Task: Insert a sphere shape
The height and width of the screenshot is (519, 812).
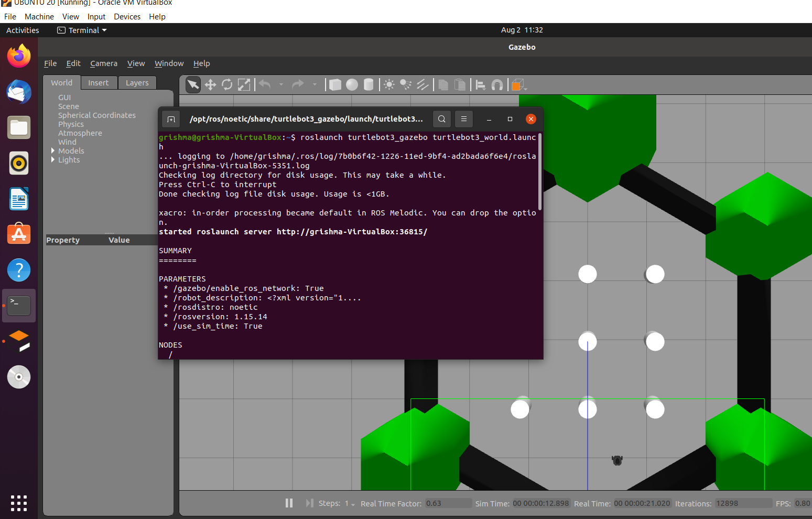Action: pos(352,84)
